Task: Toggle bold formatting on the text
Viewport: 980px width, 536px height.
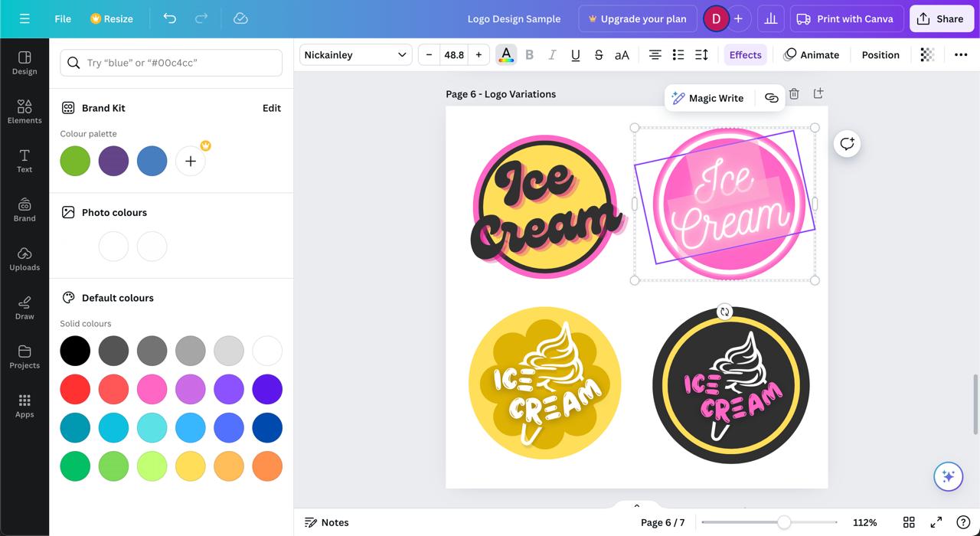Action: tap(529, 54)
